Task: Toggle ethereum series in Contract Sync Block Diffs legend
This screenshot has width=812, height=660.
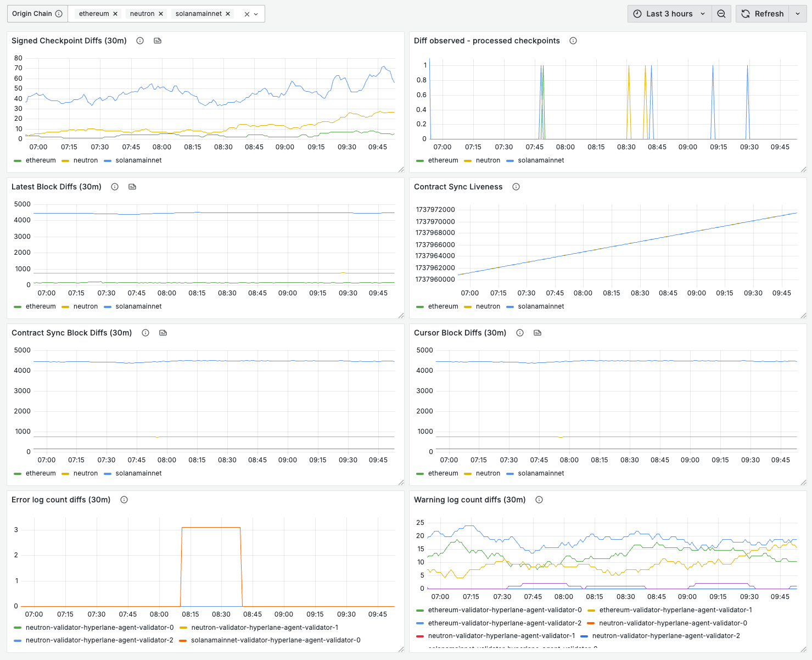Action: click(41, 473)
